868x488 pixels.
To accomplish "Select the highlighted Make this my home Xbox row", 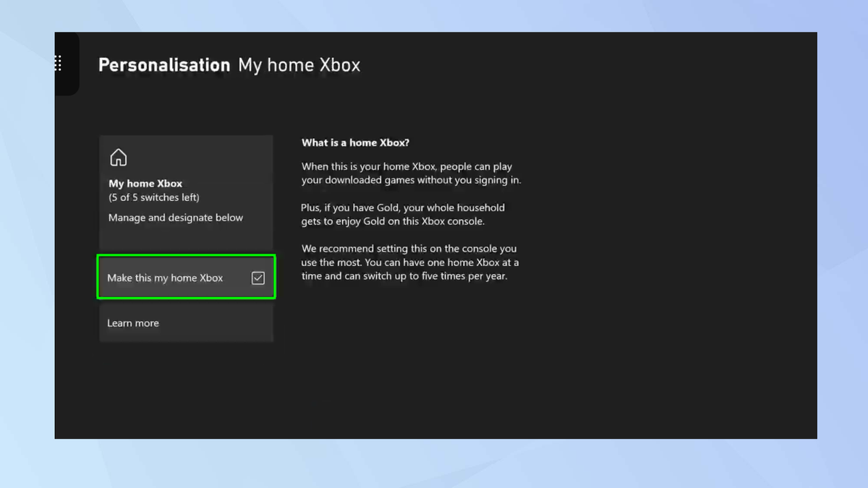I will pos(186,277).
